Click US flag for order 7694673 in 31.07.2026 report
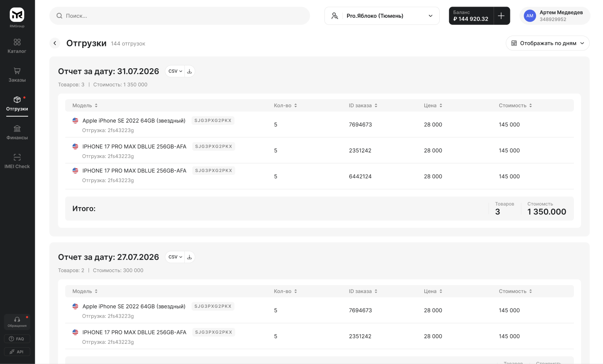This screenshot has width=603, height=364. coord(75,120)
